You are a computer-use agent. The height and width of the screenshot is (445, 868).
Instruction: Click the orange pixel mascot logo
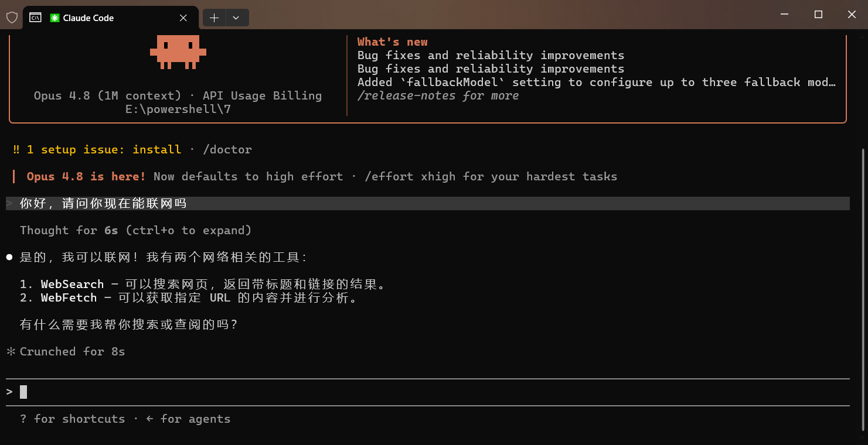178,52
